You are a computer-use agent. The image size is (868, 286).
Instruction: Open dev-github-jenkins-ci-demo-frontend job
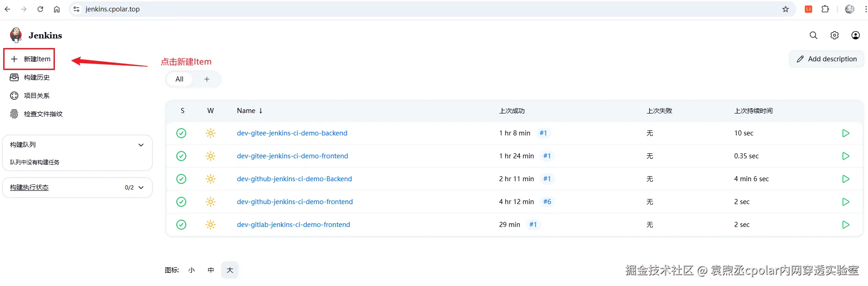[295, 202]
